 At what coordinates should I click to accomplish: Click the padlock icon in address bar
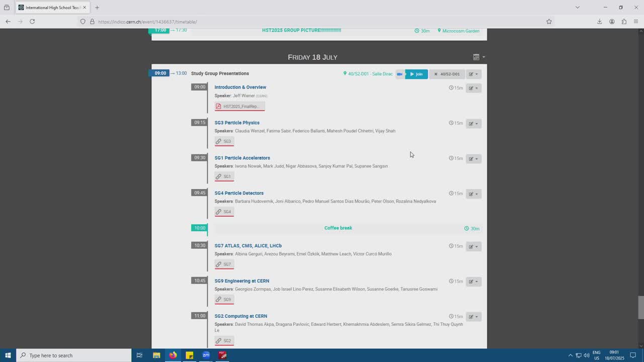click(x=92, y=22)
